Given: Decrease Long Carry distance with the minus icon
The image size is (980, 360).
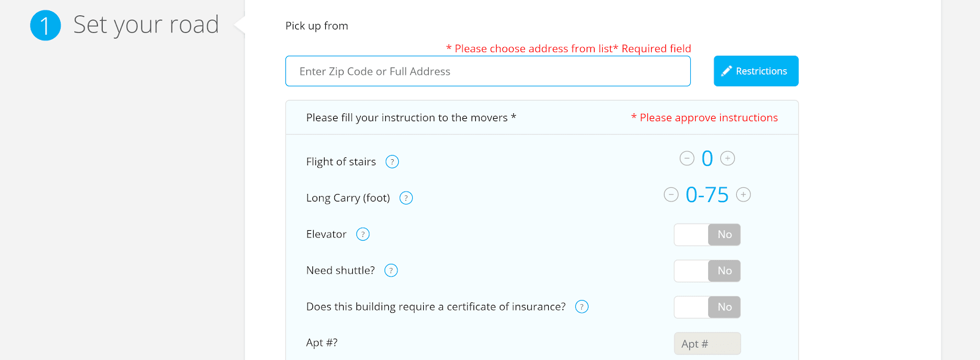Looking at the screenshot, I should click(671, 195).
